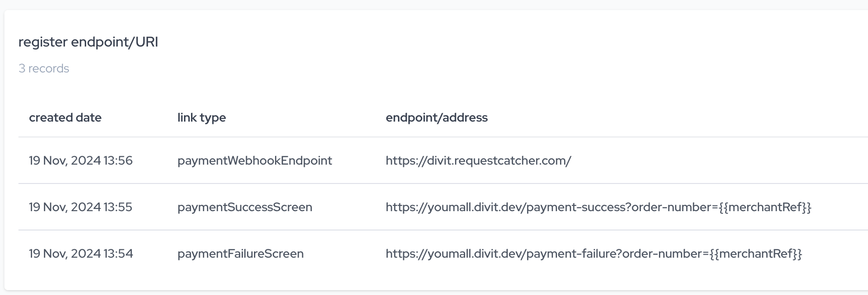
Task: Select the '3 records' count text
Action: pos(44,68)
